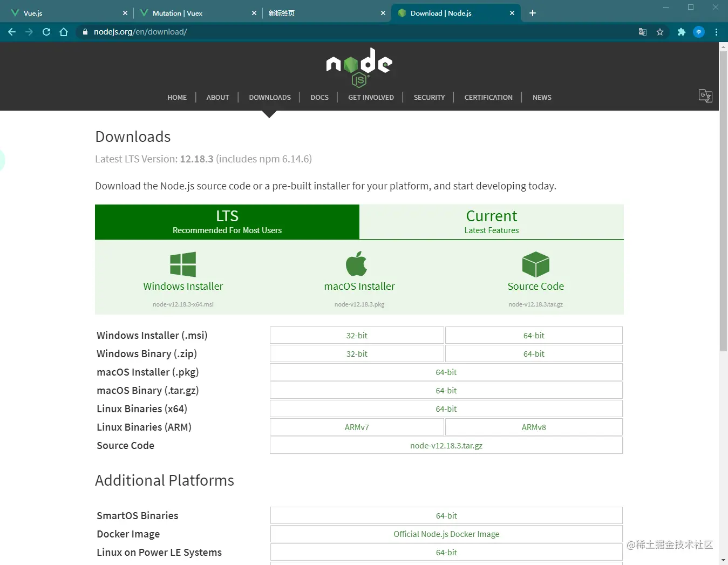This screenshot has height=565, width=728.
Task: Click scrollbar up arrow
Action: click(x=723, y=47)
